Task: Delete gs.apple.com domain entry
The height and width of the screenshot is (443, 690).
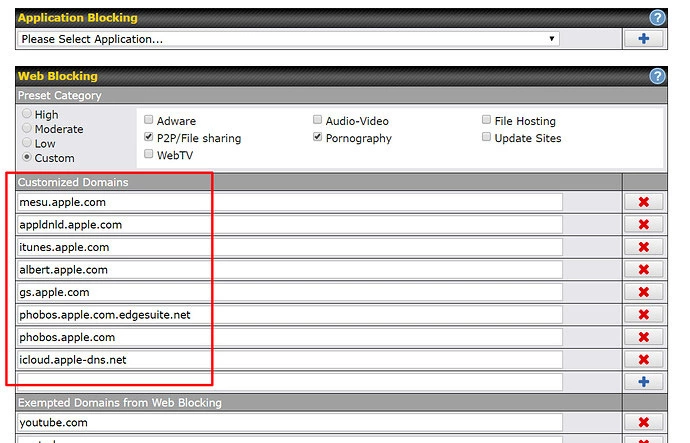Action: tap(643, 292)
